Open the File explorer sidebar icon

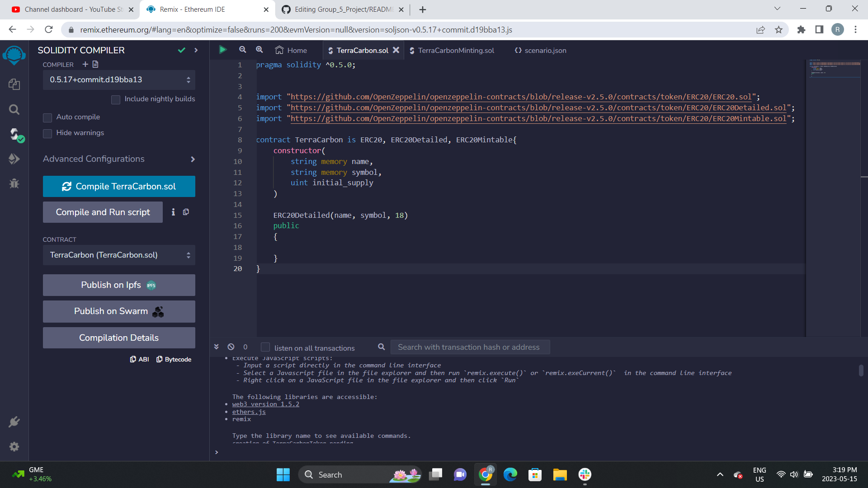[x=14, y=84]
